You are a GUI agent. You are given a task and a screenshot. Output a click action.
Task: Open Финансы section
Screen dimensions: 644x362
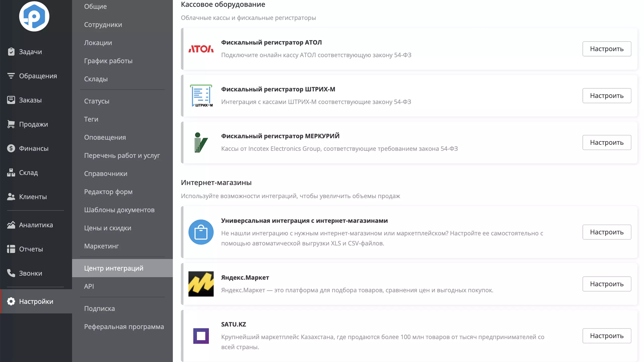(36, 148)
